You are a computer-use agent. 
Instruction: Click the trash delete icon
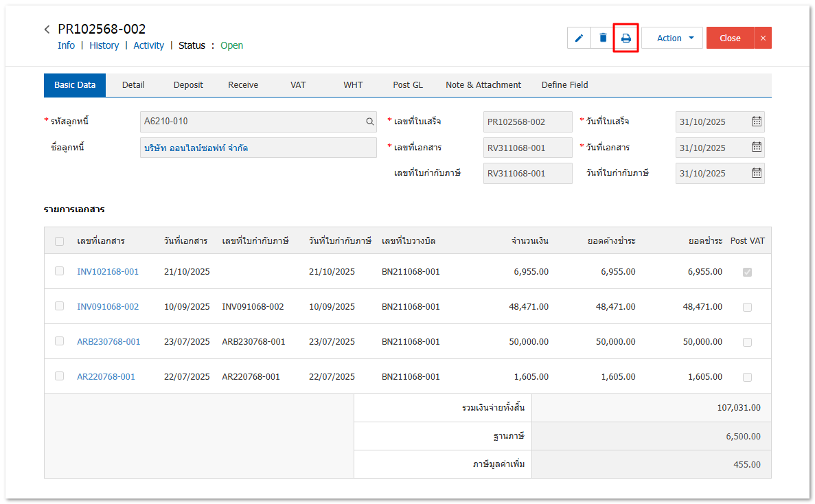click(x=603, y=38)
